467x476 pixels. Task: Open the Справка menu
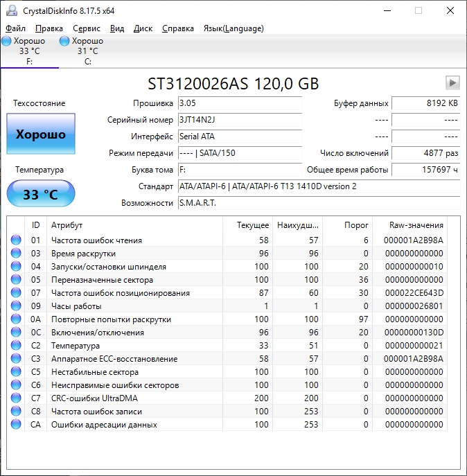178,28
